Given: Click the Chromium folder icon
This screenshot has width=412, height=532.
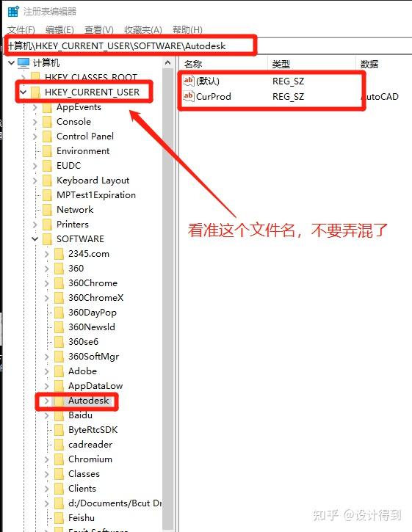Looking at the screenshot, I should [x=59, y=459].
